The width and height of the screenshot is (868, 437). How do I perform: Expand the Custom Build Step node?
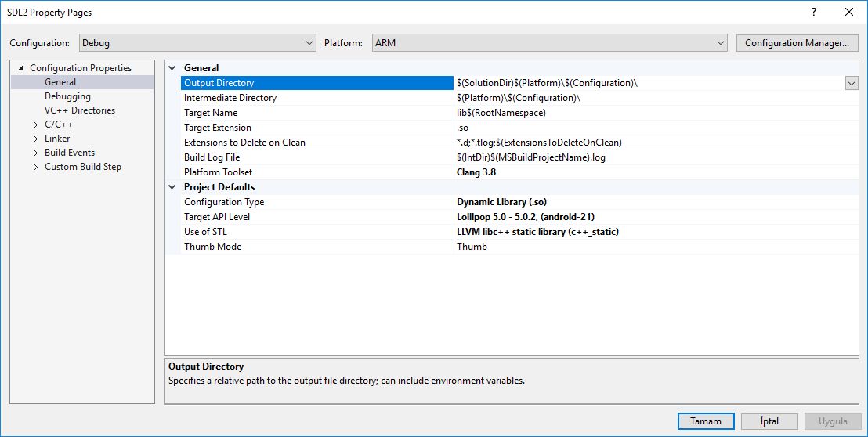click(35, 167)
